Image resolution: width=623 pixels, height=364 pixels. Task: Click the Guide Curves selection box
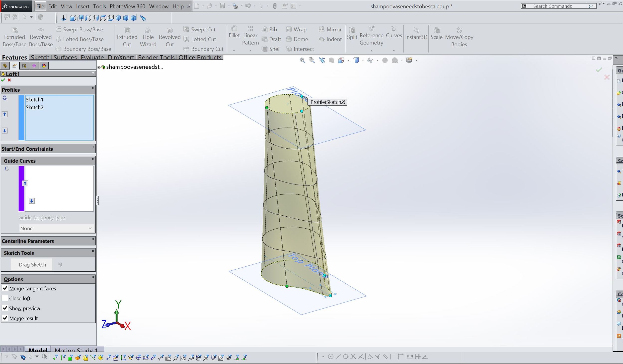(x=59, y=188)
